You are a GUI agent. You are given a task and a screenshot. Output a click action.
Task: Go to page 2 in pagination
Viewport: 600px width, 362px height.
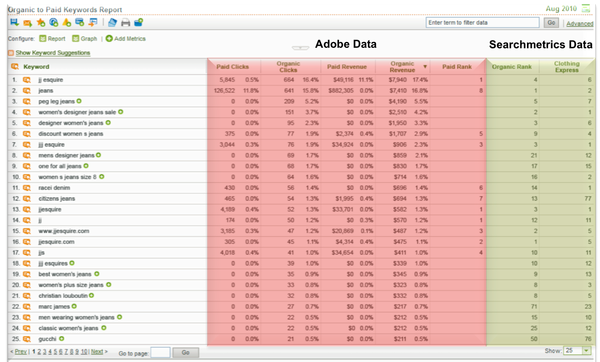[39, 352]
